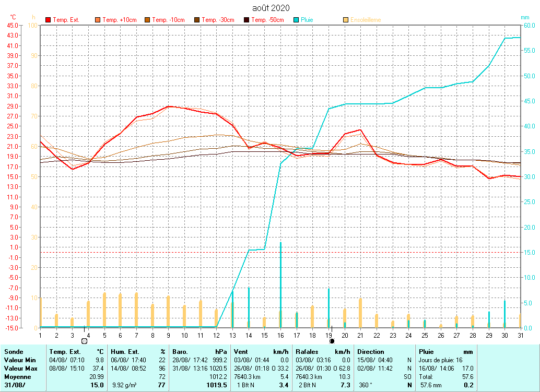Click the red Temp. Ext. legend swatch

tap(49, 20)
